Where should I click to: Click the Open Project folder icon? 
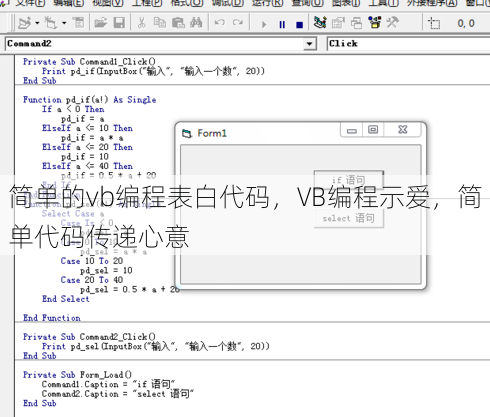(x=100, y=23)
